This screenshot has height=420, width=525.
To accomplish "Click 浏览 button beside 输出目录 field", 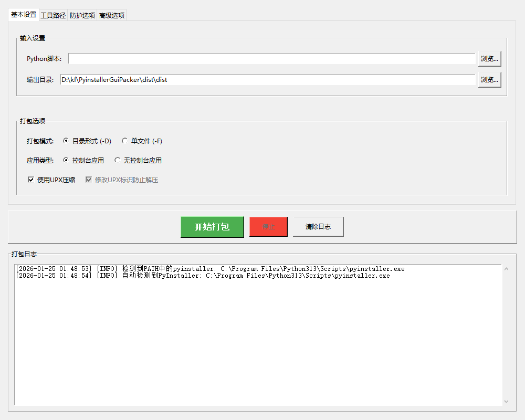I will [489, 80].
